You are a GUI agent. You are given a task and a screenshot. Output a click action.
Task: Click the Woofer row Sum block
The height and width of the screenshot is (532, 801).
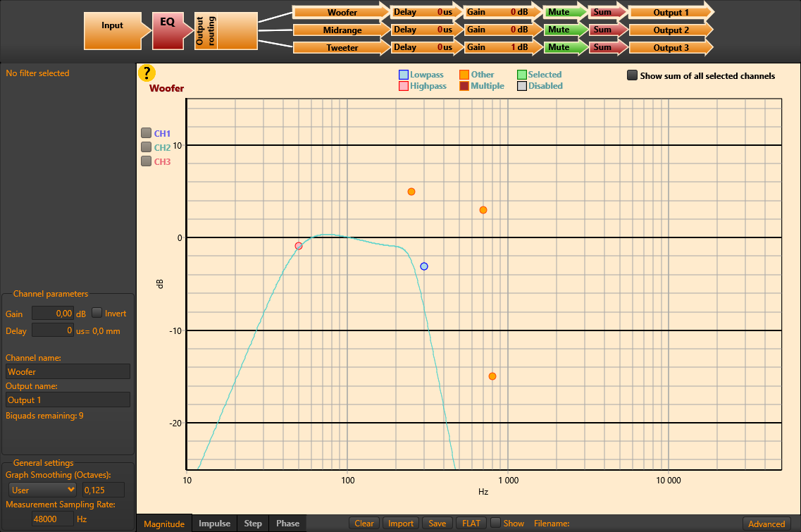[x=608, y=12]
